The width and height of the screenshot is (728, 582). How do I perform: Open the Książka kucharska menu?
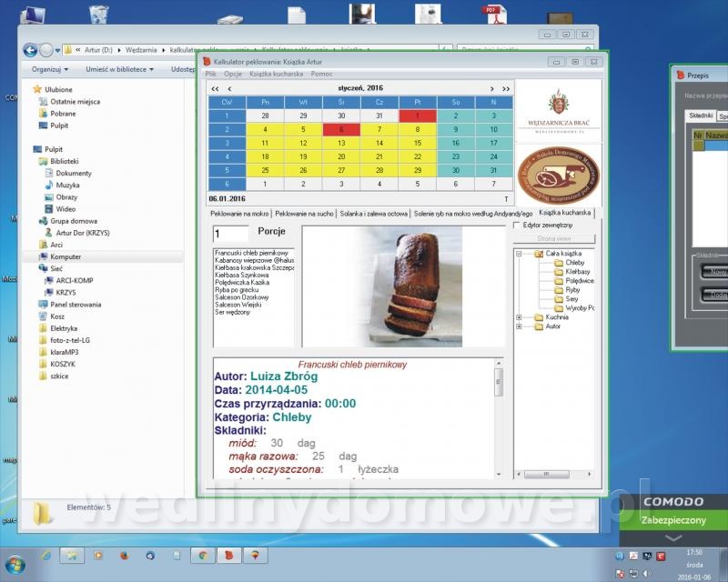pos(277,74)
